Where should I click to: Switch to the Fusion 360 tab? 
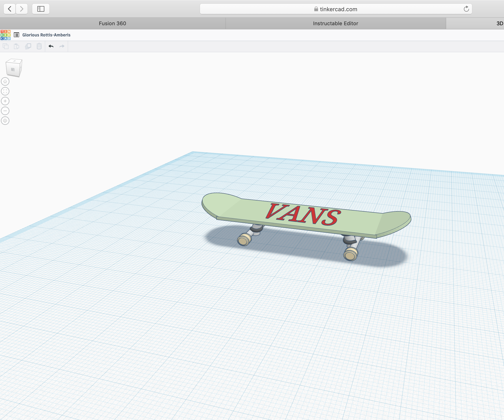(112, 23)
